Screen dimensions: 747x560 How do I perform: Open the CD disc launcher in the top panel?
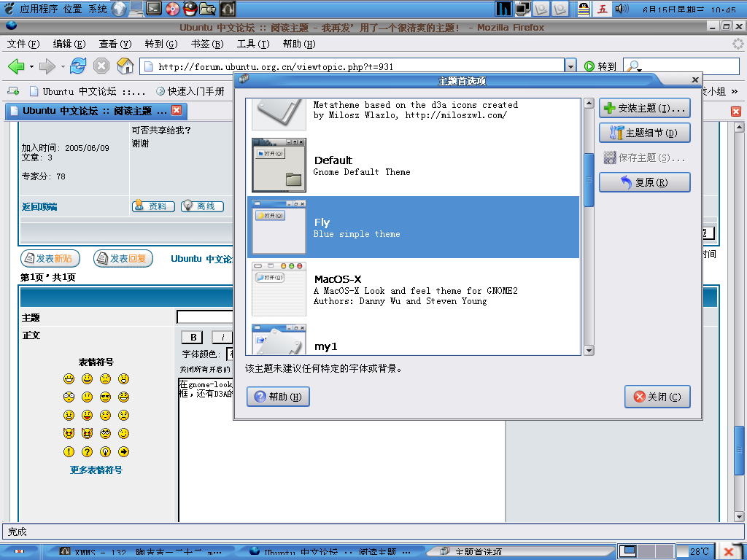(172, 9)
